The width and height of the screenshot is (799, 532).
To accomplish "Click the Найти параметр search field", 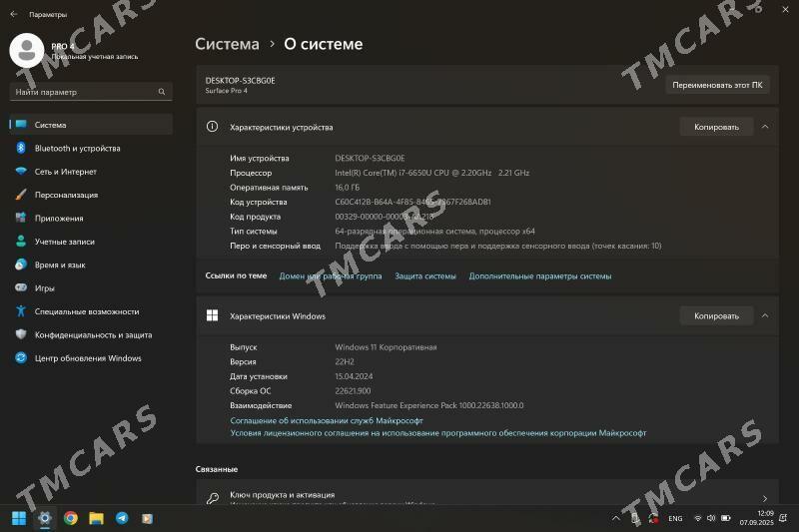I will [85, 92].
